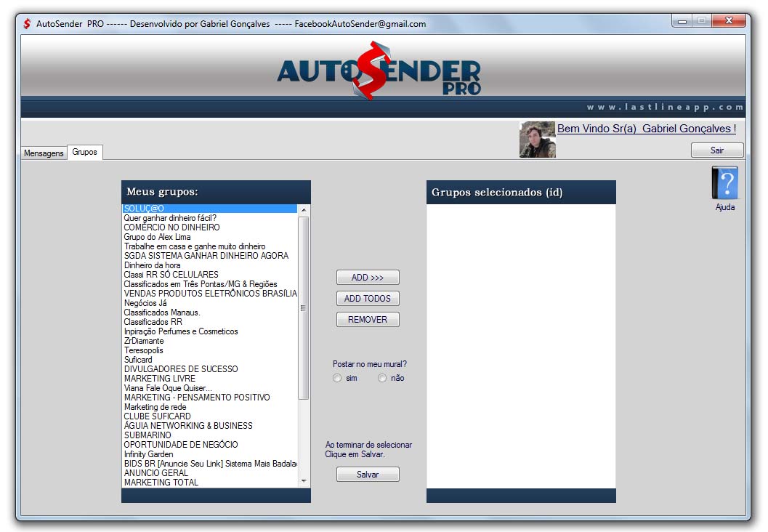Screen dimensions: 768x532
Task: Open the Bem Vindo Gabriel Gonçalves link
Action: point(647,129)
